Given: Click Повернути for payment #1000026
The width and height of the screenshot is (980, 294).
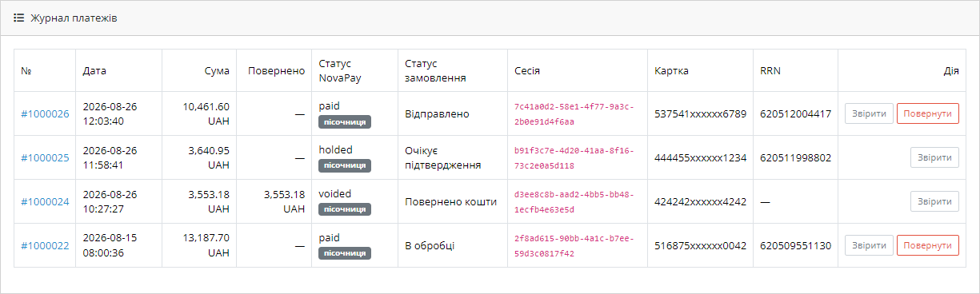Looking at the screenshot, I should [927, 113].
